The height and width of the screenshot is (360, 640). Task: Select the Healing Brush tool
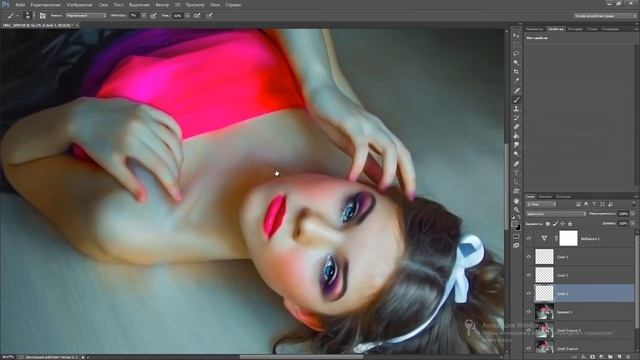(x=516, y=91)
